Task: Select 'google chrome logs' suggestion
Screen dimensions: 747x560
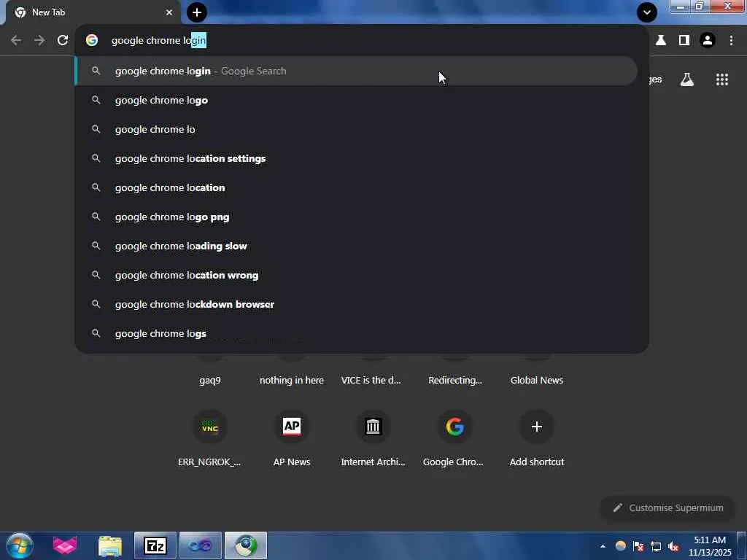Action: pyautogui.click(x=356, y=333)
